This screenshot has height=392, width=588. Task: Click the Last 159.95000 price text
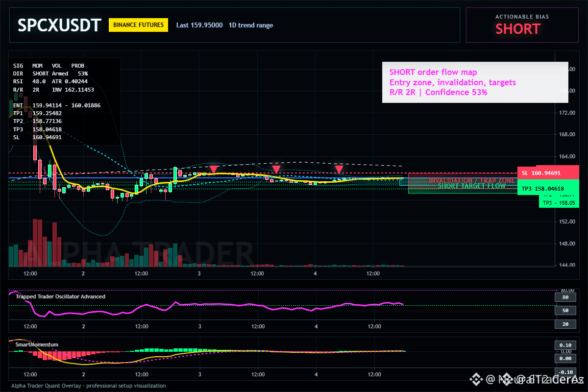coord(199,25)
